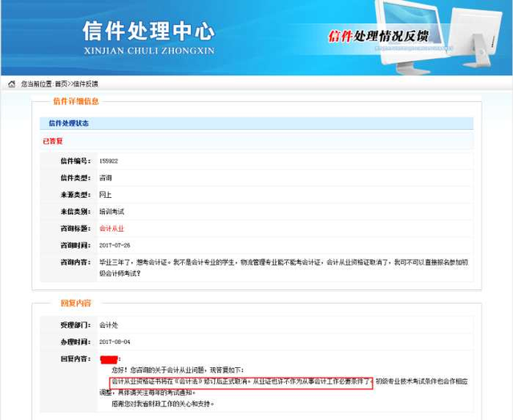Click the 培训考试 letter category value
Viewport: 513px width, 420px height.
click(111, 212)
